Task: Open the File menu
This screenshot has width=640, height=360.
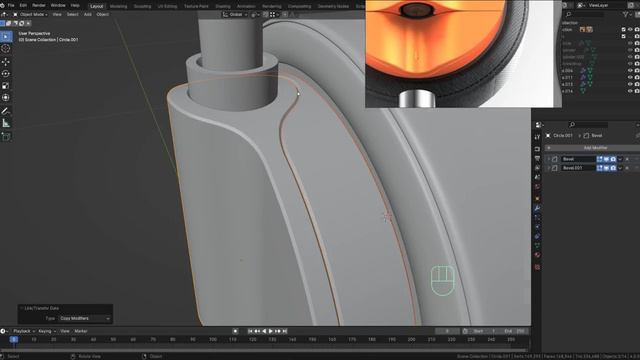Action: [x=11, y=6]
